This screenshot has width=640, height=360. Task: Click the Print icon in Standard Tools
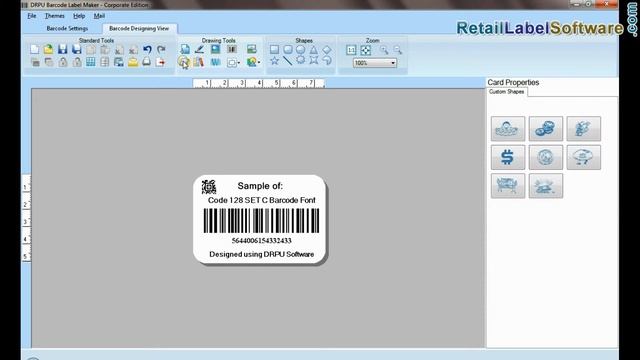click(147, 62)
